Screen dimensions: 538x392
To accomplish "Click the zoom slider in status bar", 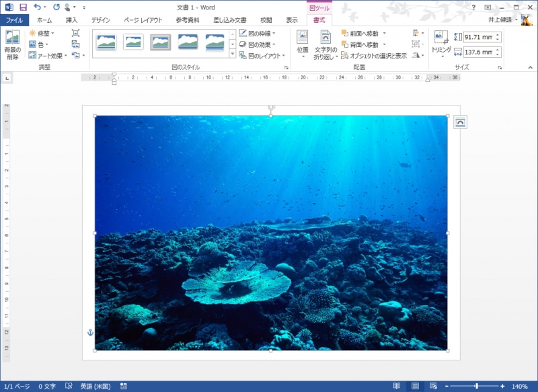I will 476,386.
